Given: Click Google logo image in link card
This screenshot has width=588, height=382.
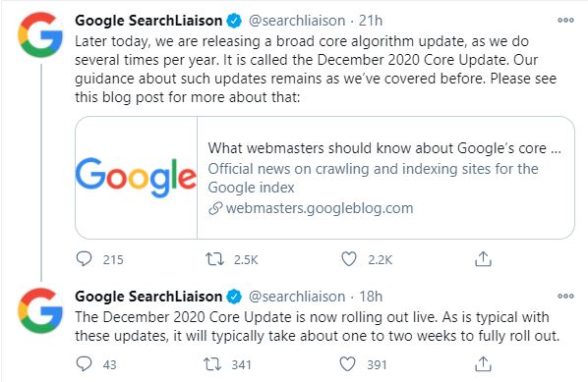Looking at the screenshot, I should pos(136,178).
